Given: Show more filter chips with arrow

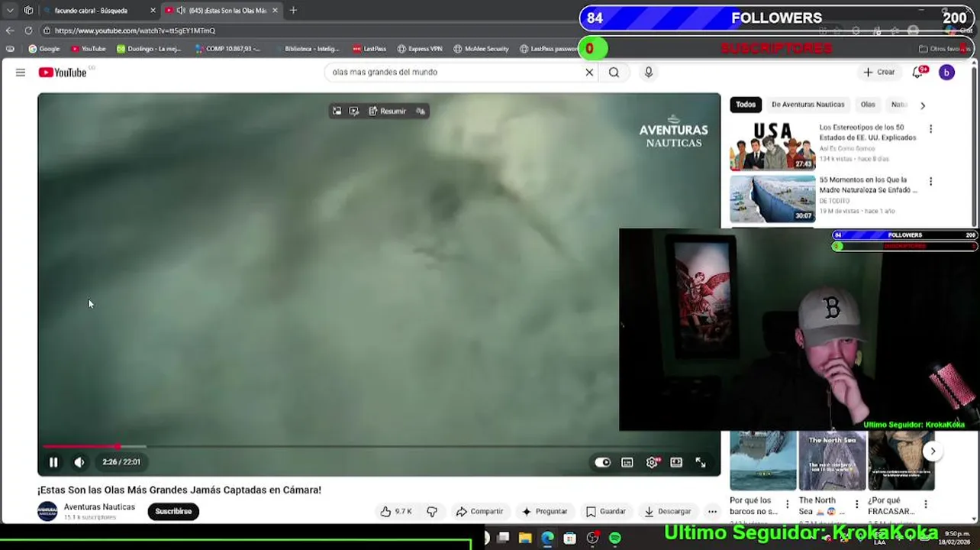Looking at the screenshot, I should pyautogui.click(x=922, y=105).
